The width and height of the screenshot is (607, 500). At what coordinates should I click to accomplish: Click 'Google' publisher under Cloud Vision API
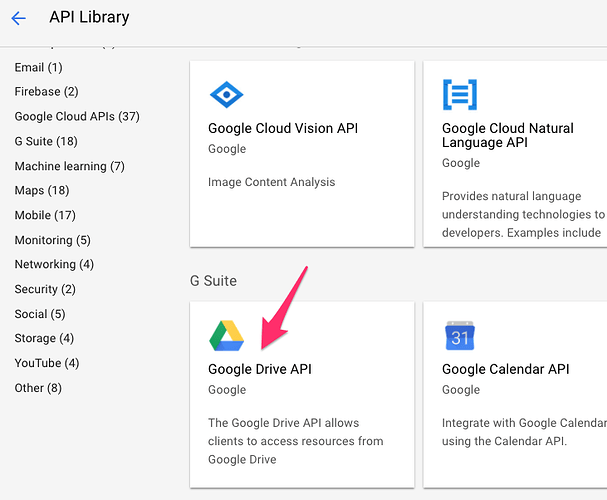[227, 149]
